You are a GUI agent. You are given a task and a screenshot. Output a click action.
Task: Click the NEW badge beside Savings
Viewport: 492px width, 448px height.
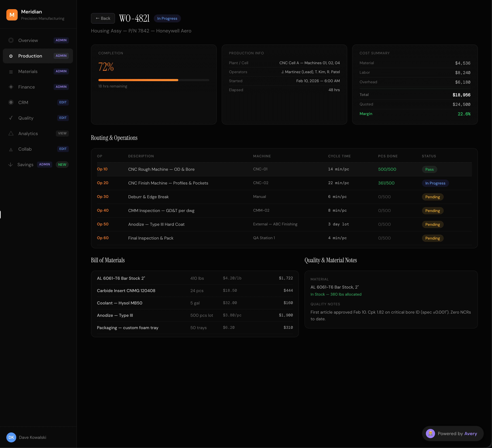(x=62, y=165)
